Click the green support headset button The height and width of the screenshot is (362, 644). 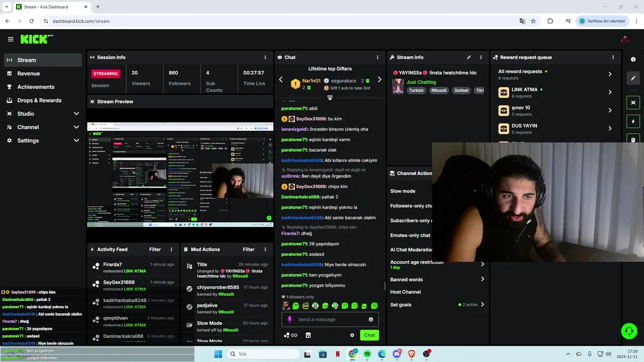(x=629, y=331)
